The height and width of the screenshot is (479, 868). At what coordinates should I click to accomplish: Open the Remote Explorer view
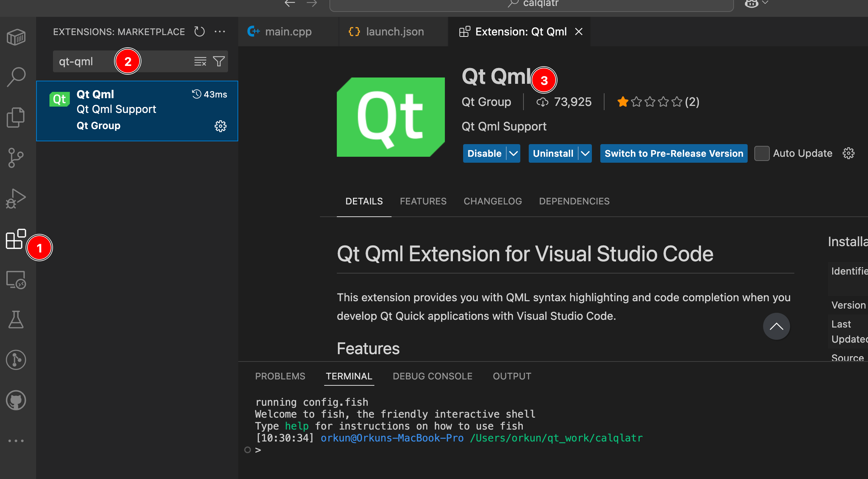tap(16, 280)
